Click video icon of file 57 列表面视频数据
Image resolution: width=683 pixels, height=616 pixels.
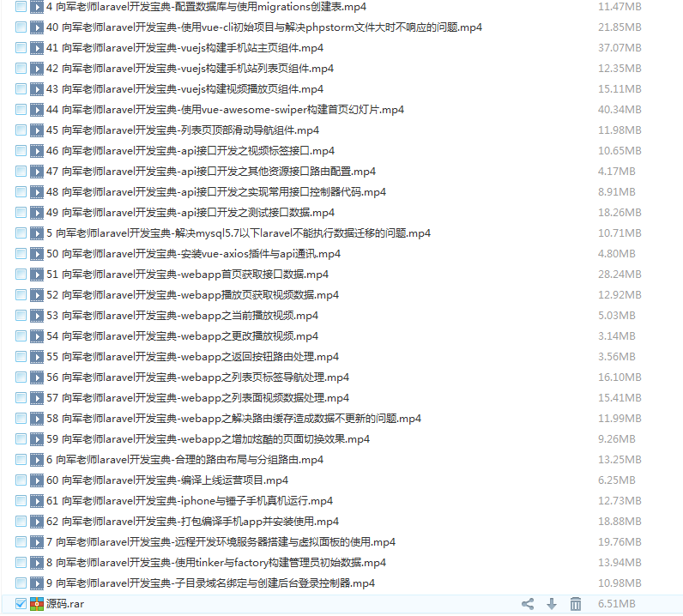pyautogui.click(x=37, y=398)
